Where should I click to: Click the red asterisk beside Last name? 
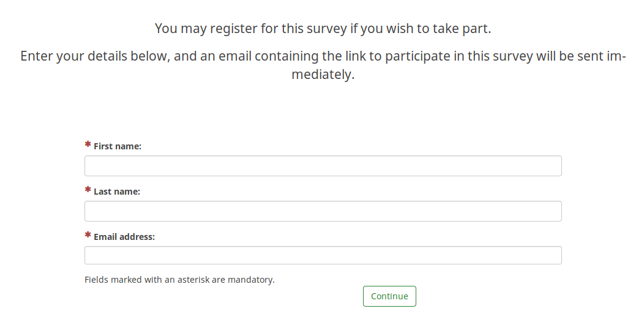click(88, 190)
